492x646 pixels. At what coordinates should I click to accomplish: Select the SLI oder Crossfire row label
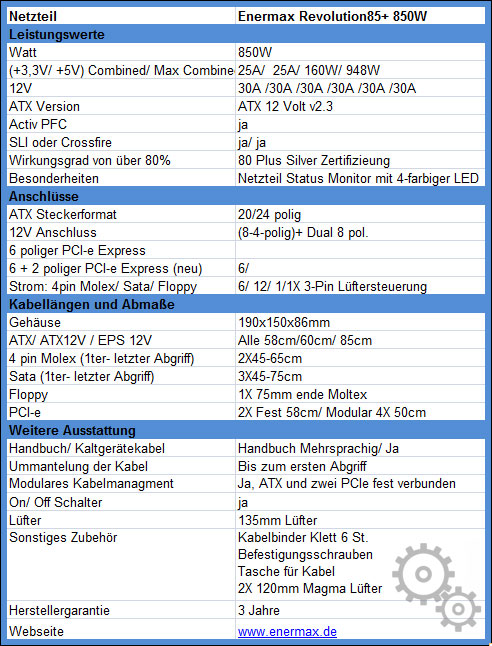121,143
